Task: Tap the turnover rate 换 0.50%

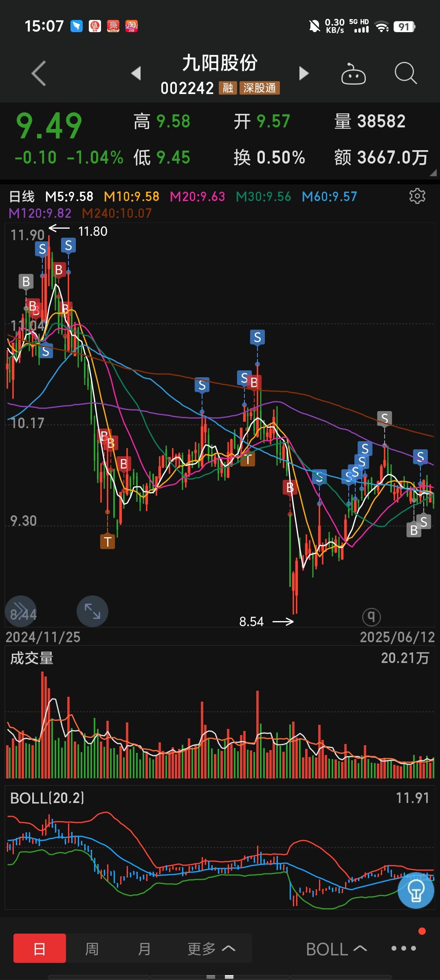Action: tap(269, 157)
